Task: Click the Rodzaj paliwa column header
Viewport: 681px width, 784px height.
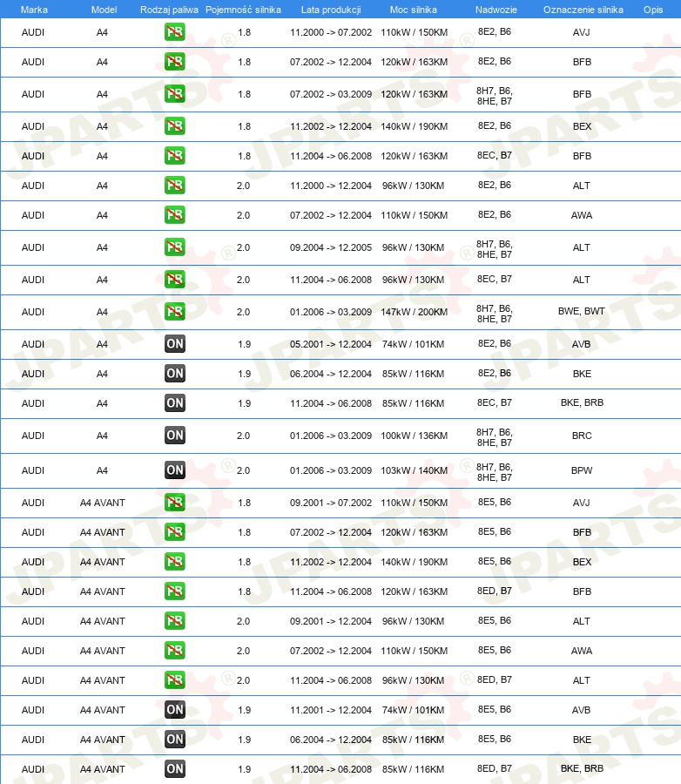Action: [x=169, y=10]
